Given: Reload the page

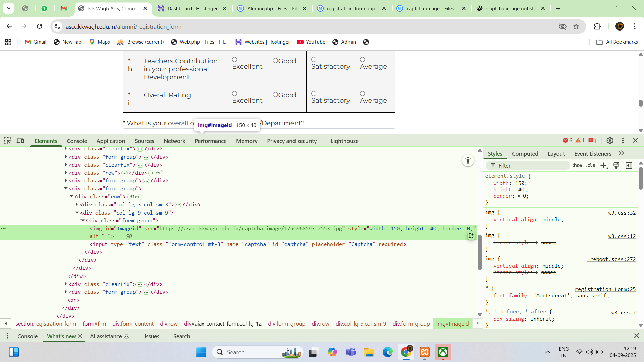Looking at the screenshot, I should (x=39, y=26).
